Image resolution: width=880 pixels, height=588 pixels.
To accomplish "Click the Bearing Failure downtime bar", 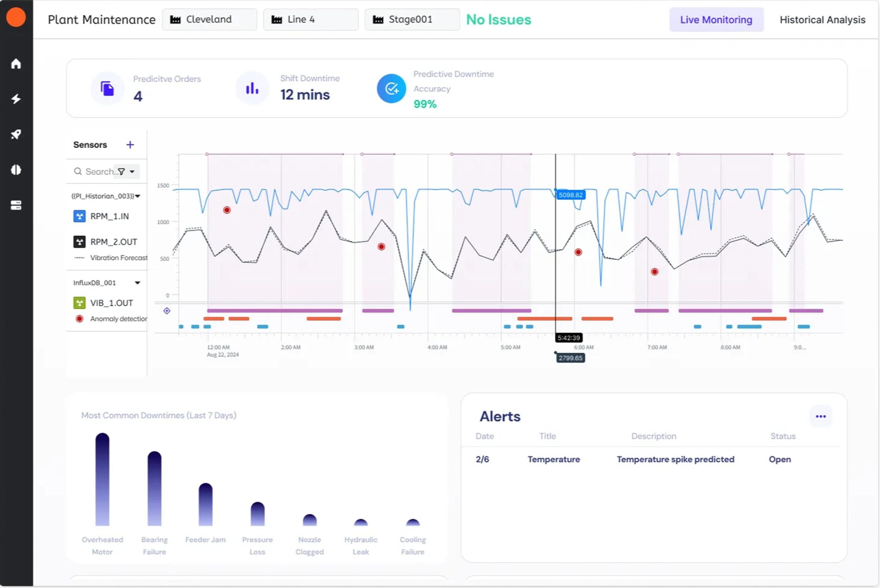I will click(x=155, y=488).
